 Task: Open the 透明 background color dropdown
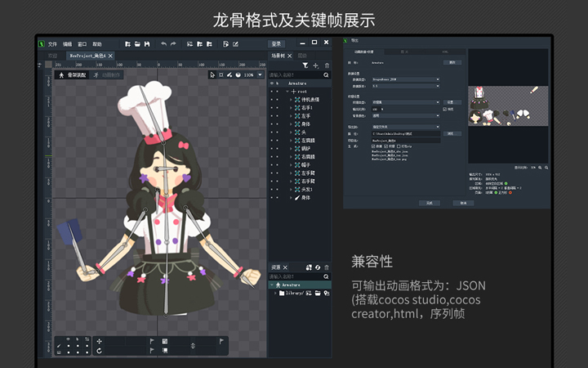(405, 115)
